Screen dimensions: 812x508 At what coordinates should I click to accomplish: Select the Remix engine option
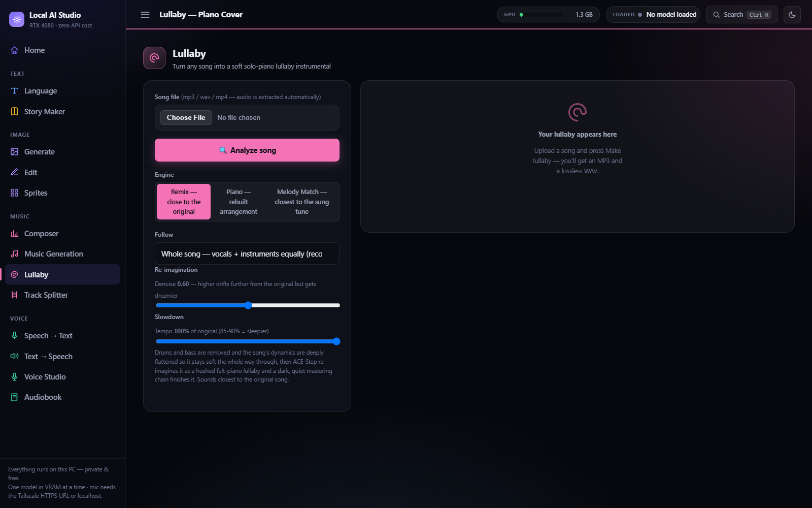[x=184, y=202]
